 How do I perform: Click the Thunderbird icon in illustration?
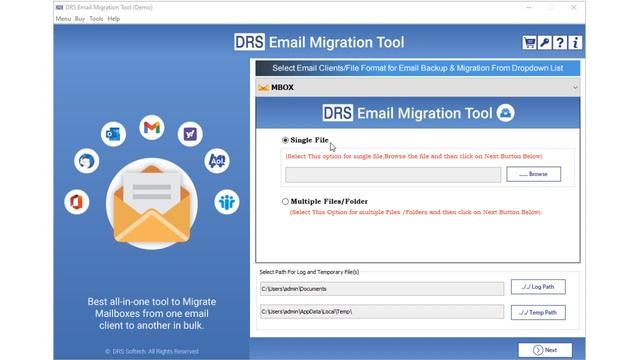[87, 161]
